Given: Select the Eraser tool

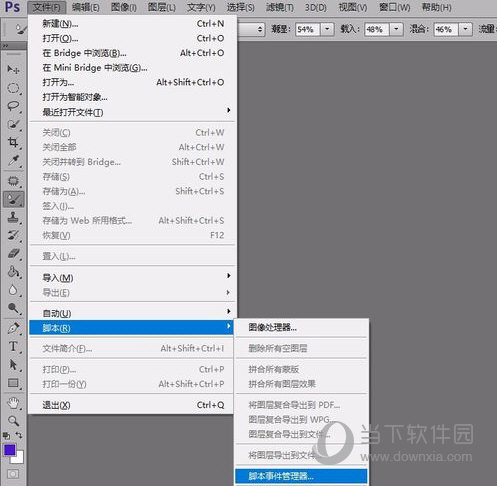Looking at the screenshot, I should point(13,254).
